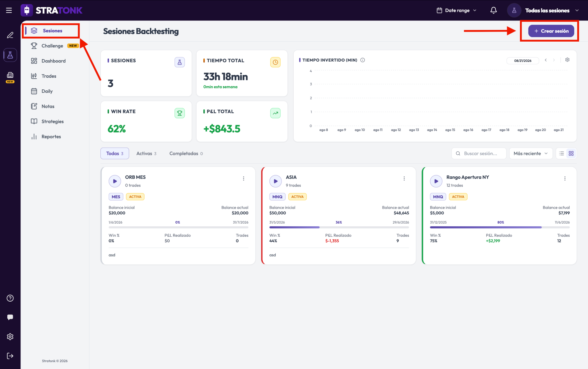Open the help question mark icon
Viewport: 588px width, 369px height.
[10, 298]
